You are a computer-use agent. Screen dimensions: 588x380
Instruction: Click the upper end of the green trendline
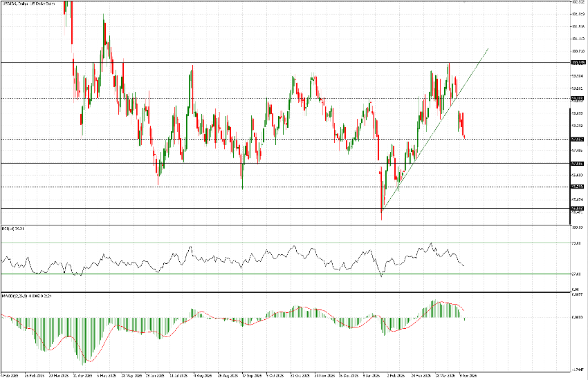point(488,49)
